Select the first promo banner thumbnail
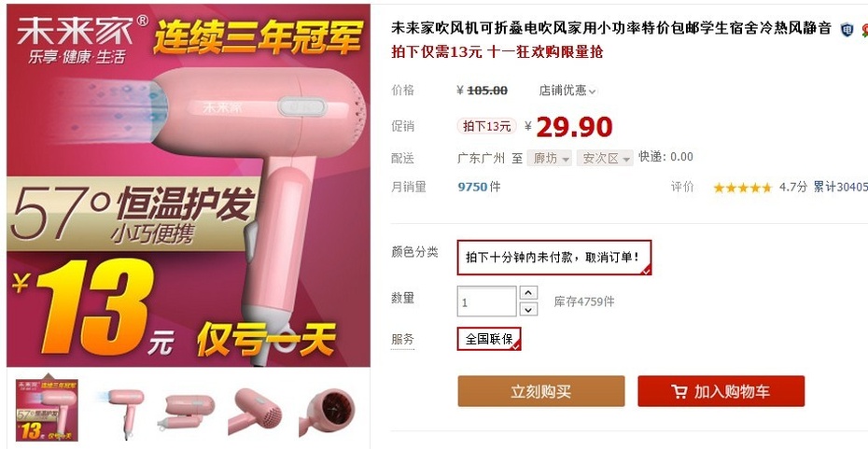 47,410
